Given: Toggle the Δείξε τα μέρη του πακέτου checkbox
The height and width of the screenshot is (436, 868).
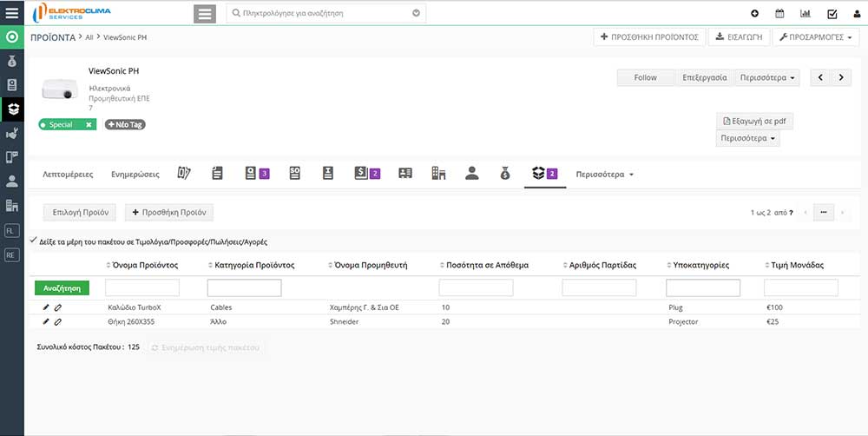Looking at the screenshot, I should [x=33, y=241].
